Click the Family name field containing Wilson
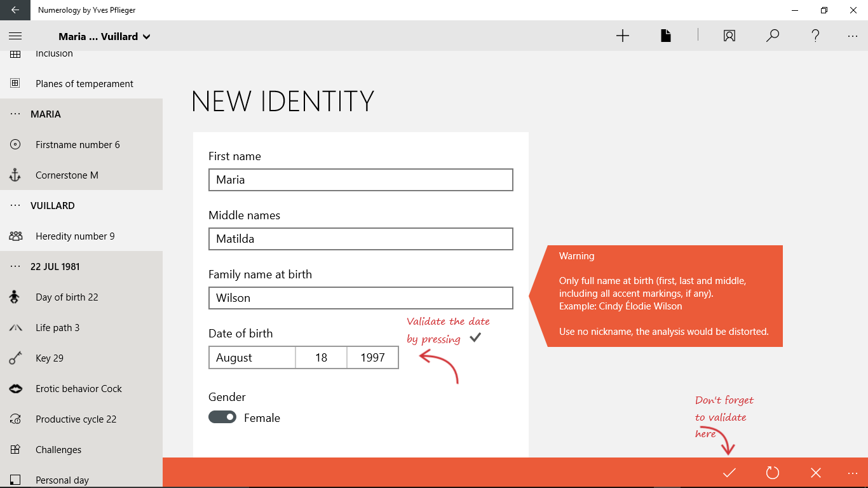This screenshot has width=868, height=488. point(360,298)
